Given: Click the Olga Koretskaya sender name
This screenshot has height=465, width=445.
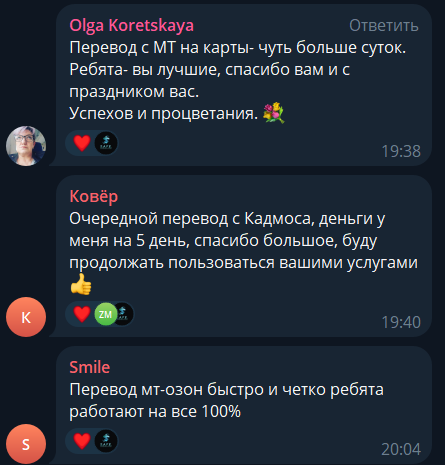Looking at the screenshot, I should (132, 26).
